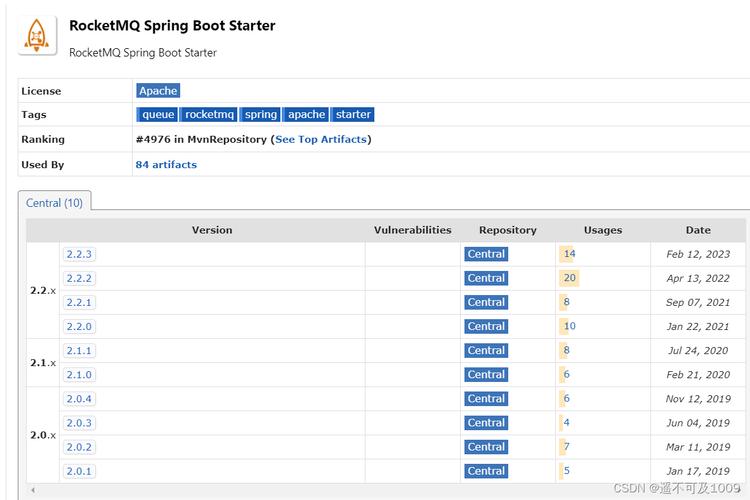Open the spring tag

pyautogui.click(x=261, y=115)
